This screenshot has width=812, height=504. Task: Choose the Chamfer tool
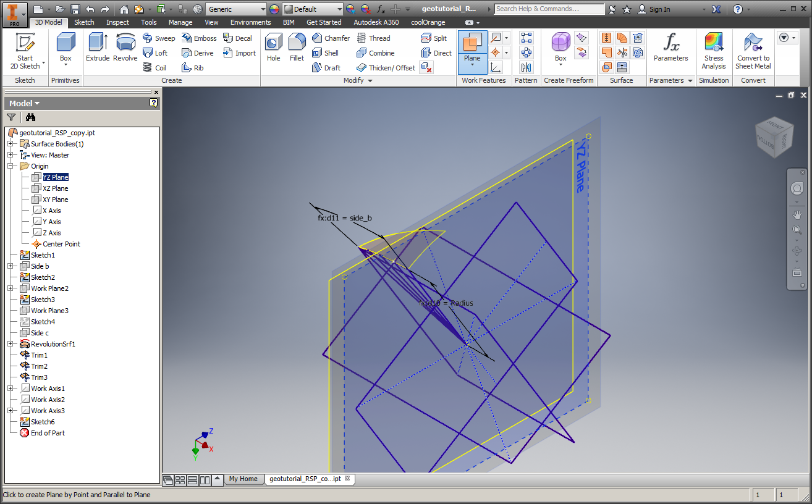331,38
